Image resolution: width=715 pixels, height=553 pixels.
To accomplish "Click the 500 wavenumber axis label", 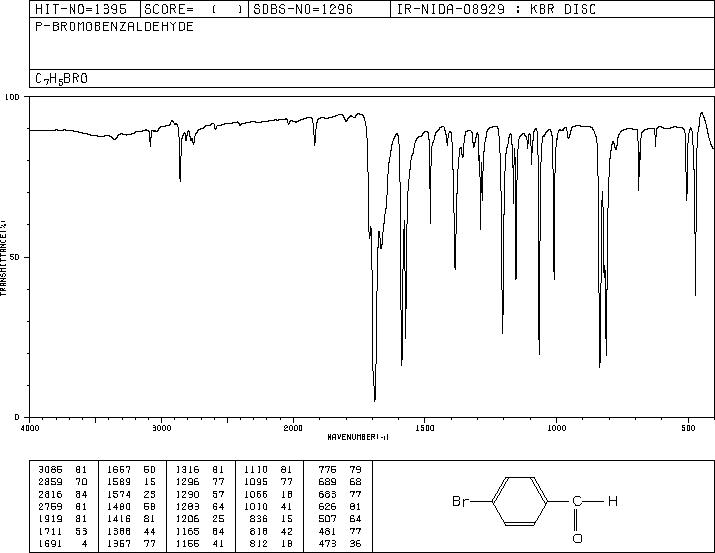I will point(688,428).
